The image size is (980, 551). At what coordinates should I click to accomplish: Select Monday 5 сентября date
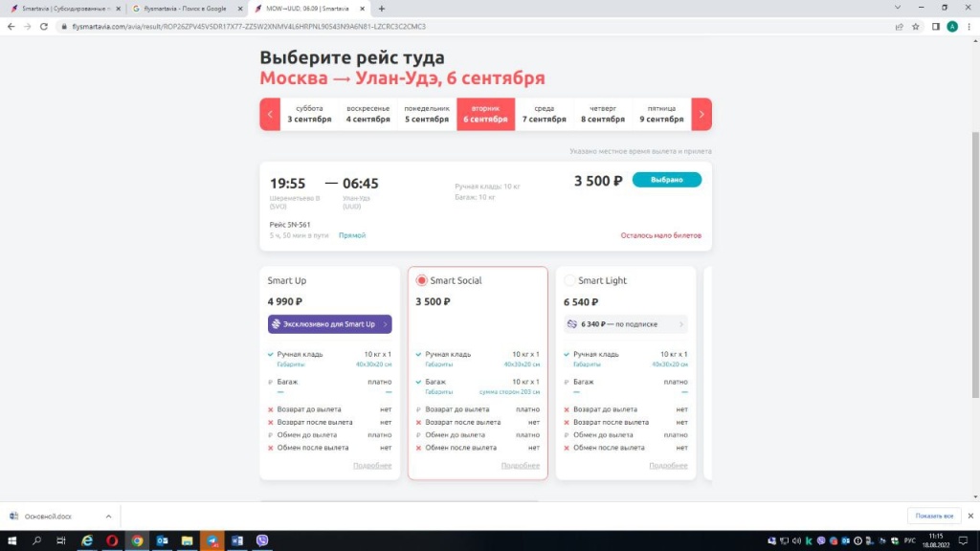click(x=427, y=115)
